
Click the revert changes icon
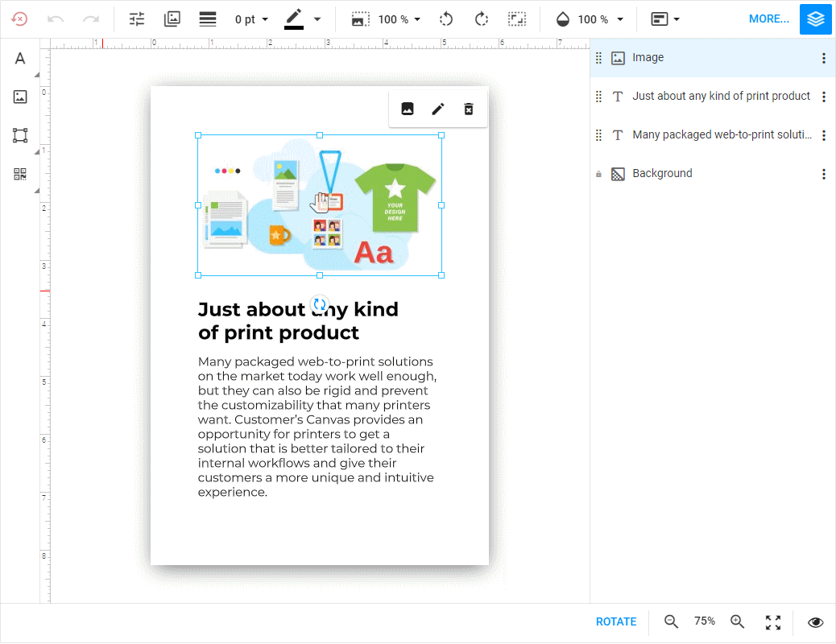click(19, 19)
